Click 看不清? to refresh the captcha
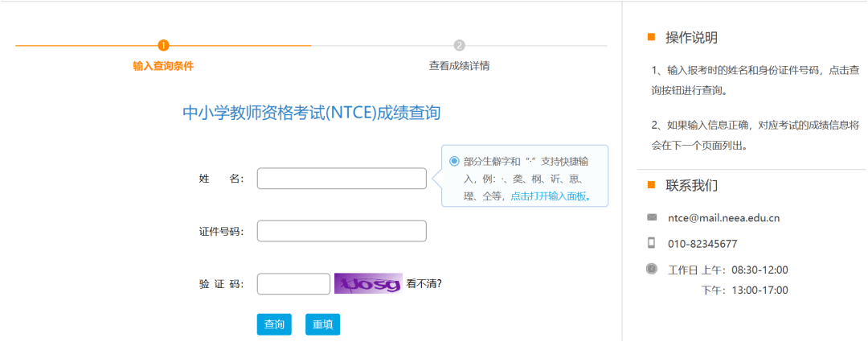The image size is (868, 342). (x=424, y=283)
